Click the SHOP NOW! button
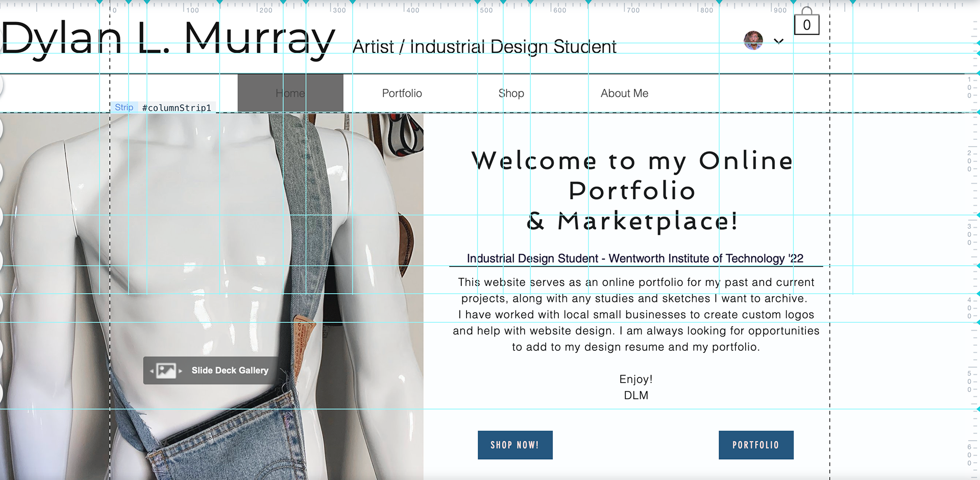Screen dimensions: 980x480 point(515,445)
